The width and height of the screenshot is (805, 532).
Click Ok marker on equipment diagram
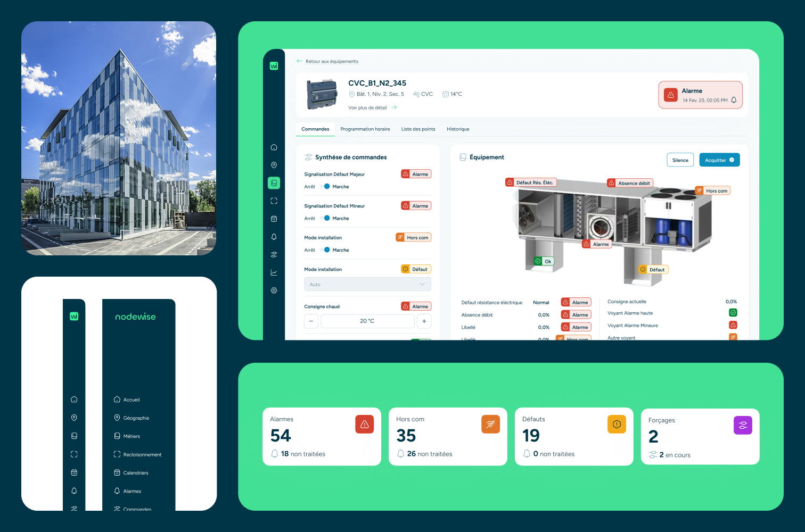[544, 261]
